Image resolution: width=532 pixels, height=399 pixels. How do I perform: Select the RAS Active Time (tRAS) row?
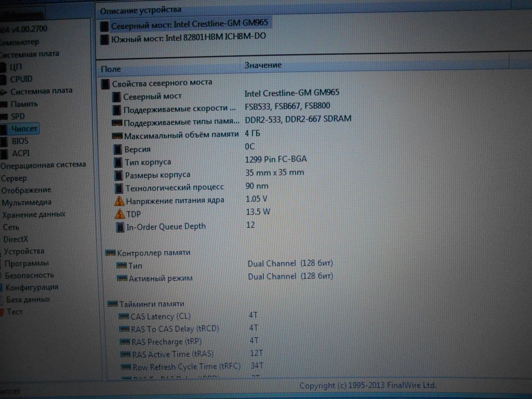192,354
